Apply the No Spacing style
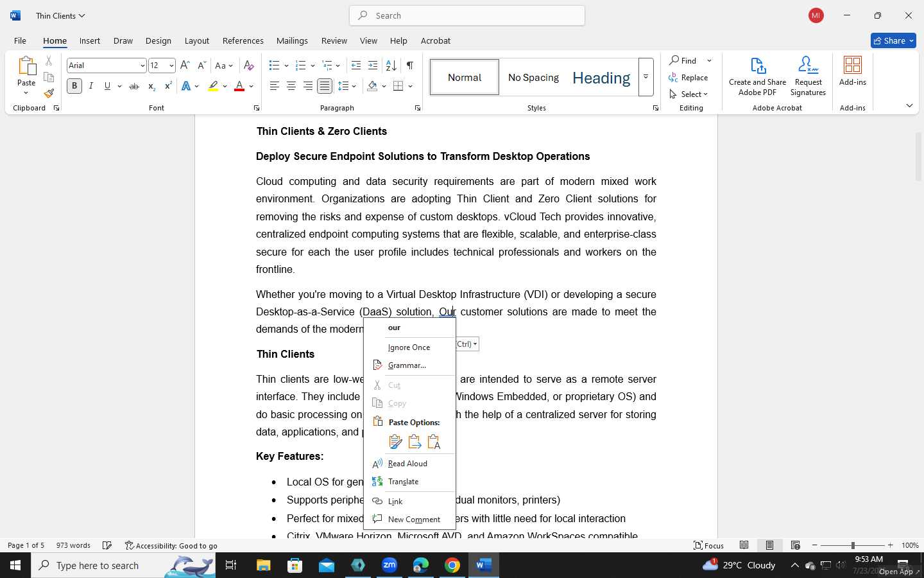The width and height of the screenshot is (924, 578). click(533, 77)
